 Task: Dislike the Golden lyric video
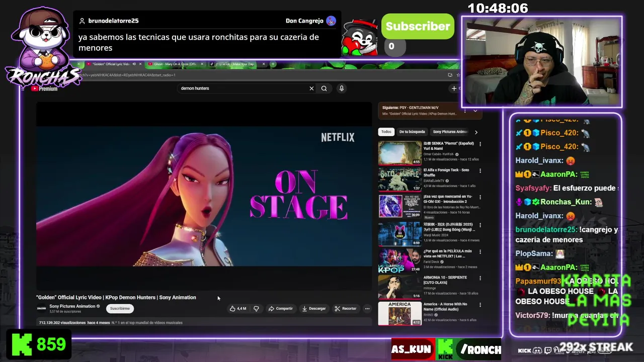[256, 309]
